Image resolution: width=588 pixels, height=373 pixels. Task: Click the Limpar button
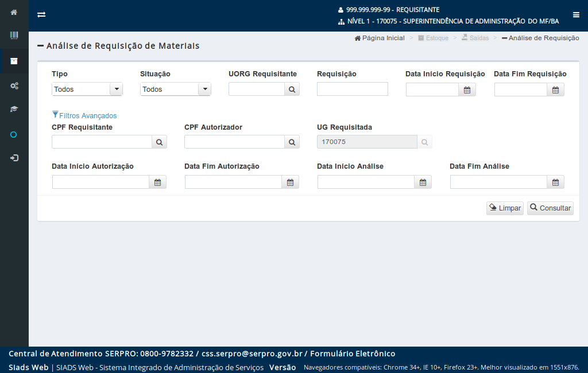(x=505, y=208)
